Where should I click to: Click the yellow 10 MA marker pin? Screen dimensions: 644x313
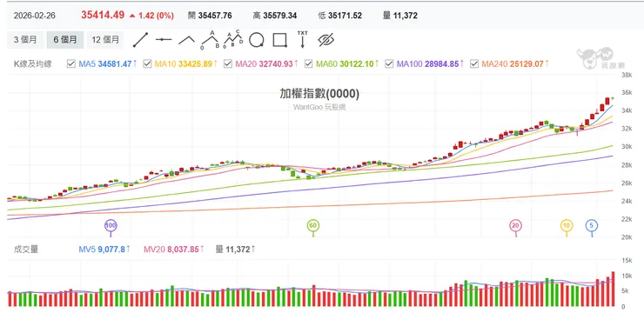(567, 225)
